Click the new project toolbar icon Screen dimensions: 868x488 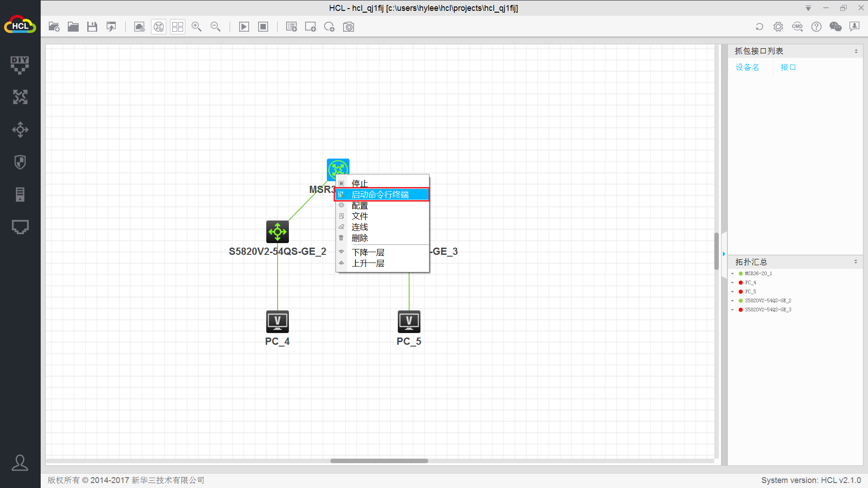point(54,27)
